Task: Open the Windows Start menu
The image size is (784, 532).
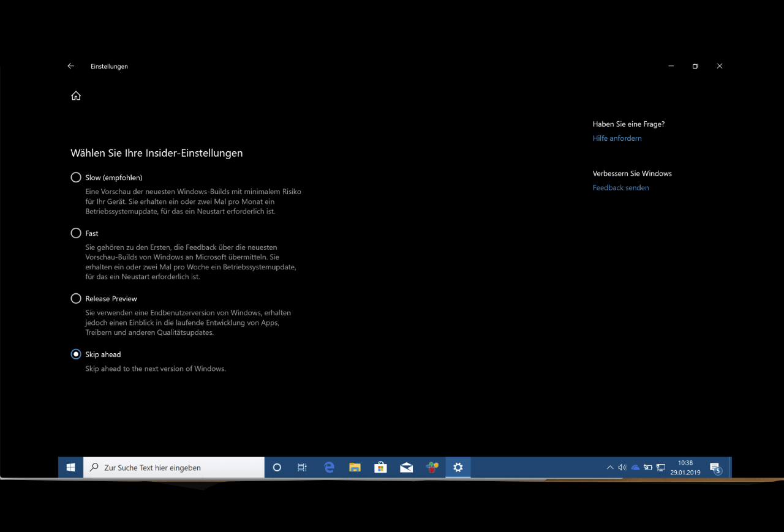Action: point(70,467)
